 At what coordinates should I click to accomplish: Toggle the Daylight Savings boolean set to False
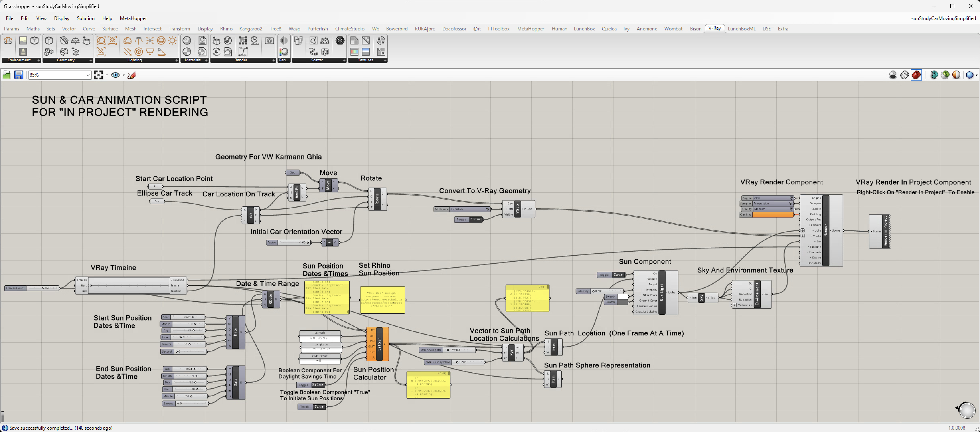point(317,385)
